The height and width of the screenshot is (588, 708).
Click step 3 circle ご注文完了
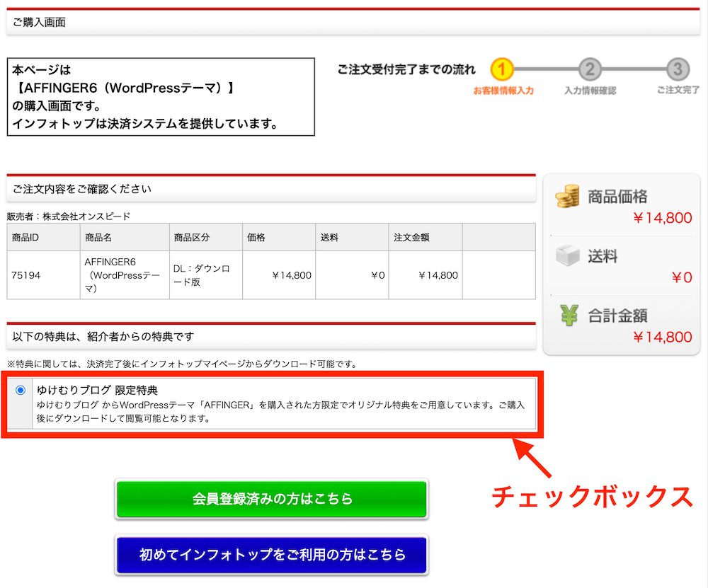coord(678,69)
